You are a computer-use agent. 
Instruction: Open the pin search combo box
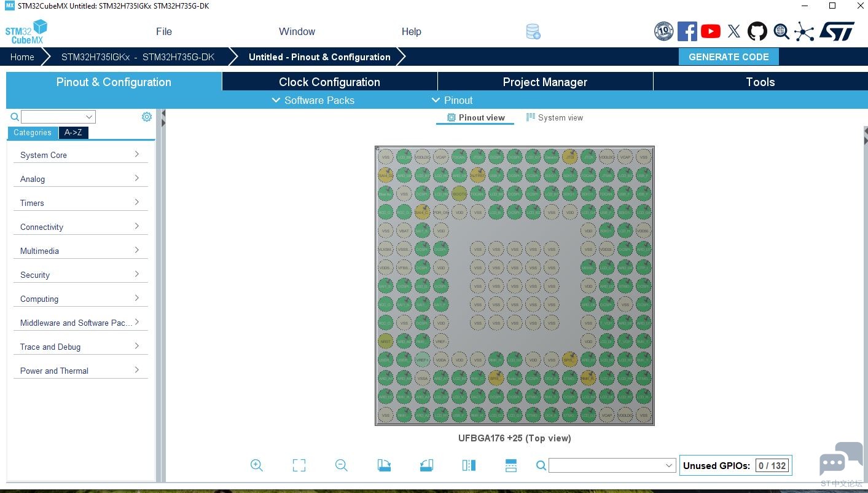(x=612, y=466)
